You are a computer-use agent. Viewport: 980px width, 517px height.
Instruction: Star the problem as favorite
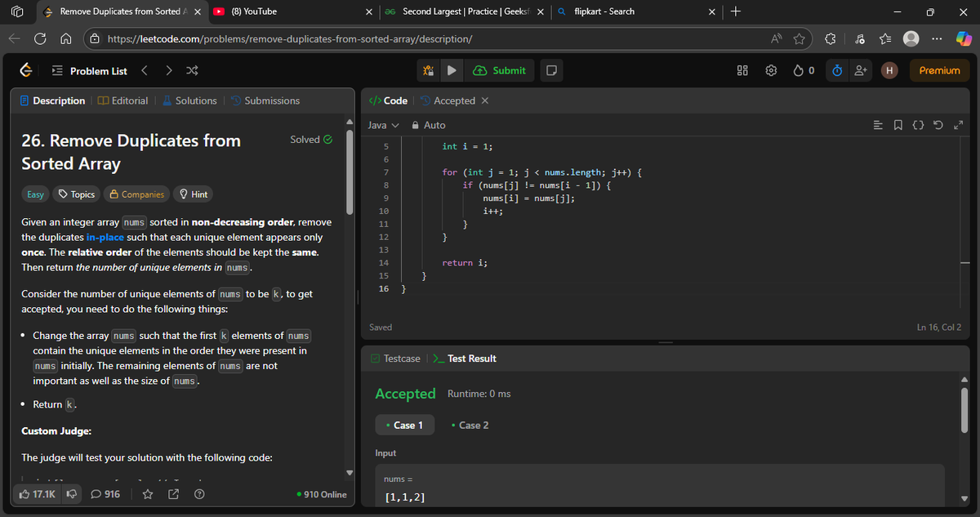(148, 494)
